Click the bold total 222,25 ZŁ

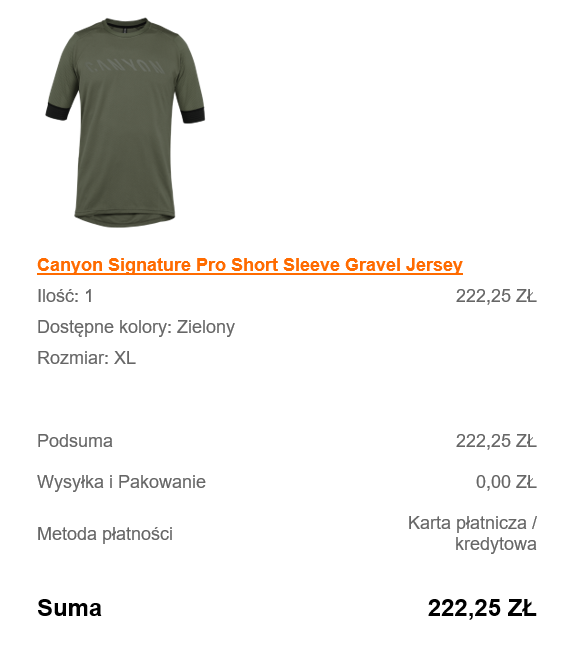(x=482, y=608)
